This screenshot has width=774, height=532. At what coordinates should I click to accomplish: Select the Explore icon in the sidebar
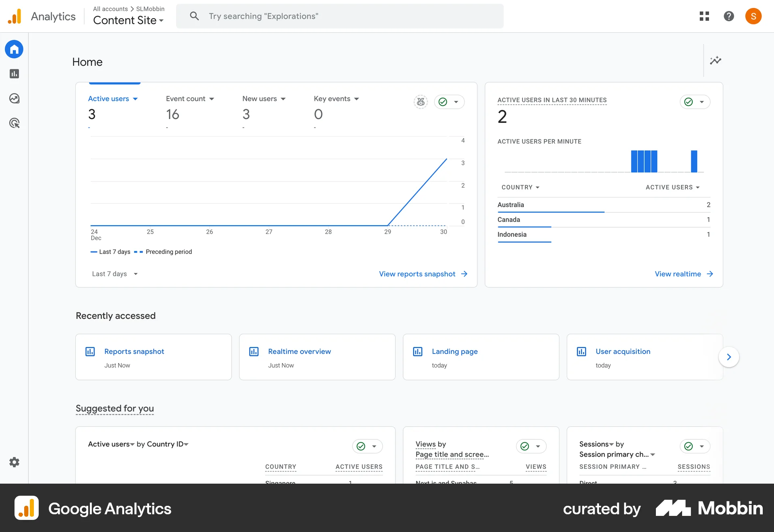(x=14, y=98)
